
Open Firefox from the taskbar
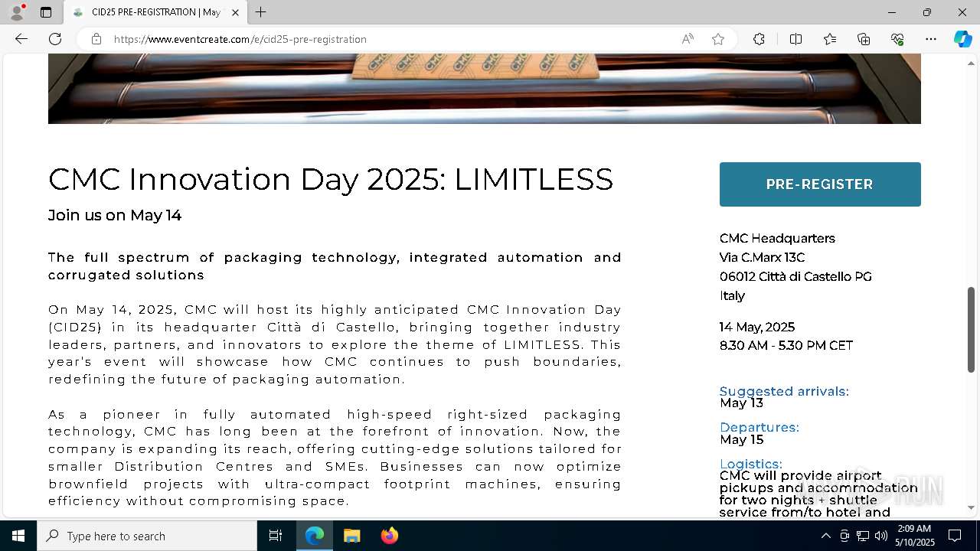coord(389,536)
